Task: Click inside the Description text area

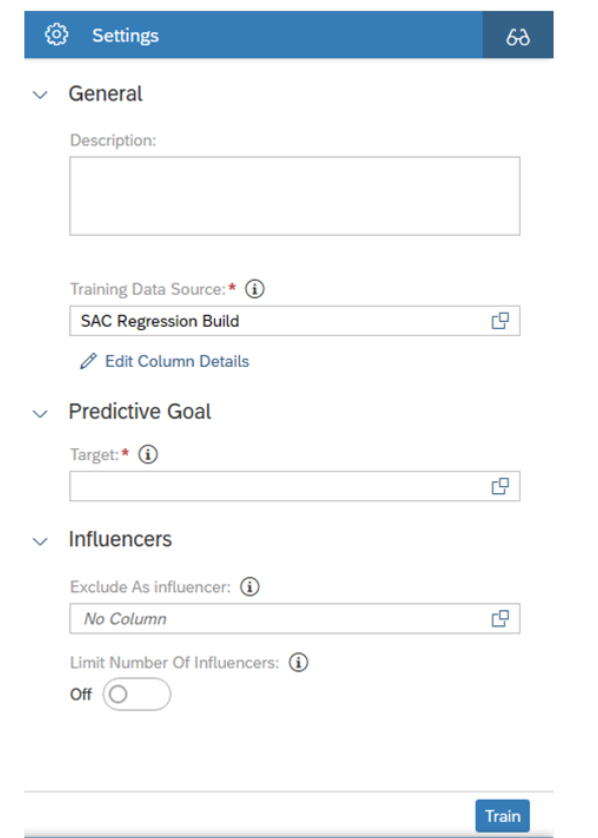Action: point(294,196)
